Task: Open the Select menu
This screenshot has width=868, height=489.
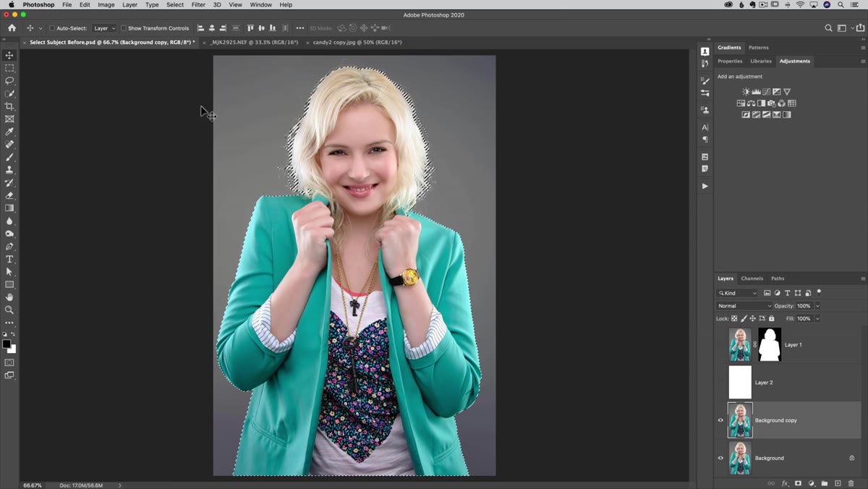Action: click(x=175, y=4)
